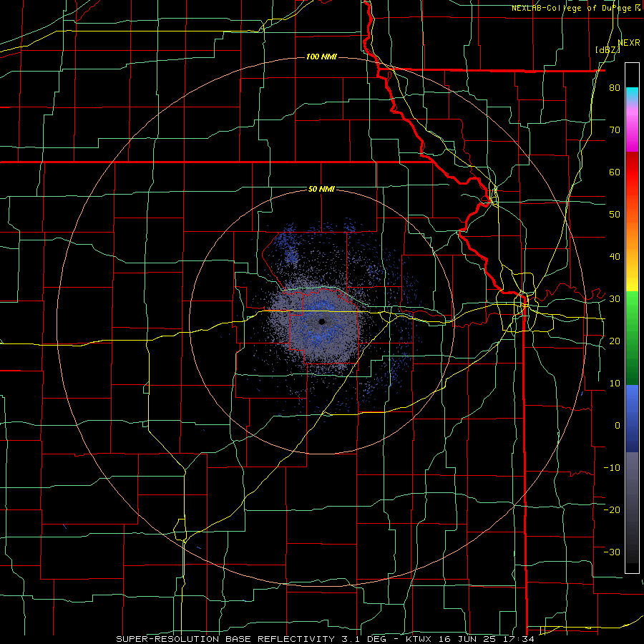Click the 40 value on the dBZ scale

[x=615, y=257]
